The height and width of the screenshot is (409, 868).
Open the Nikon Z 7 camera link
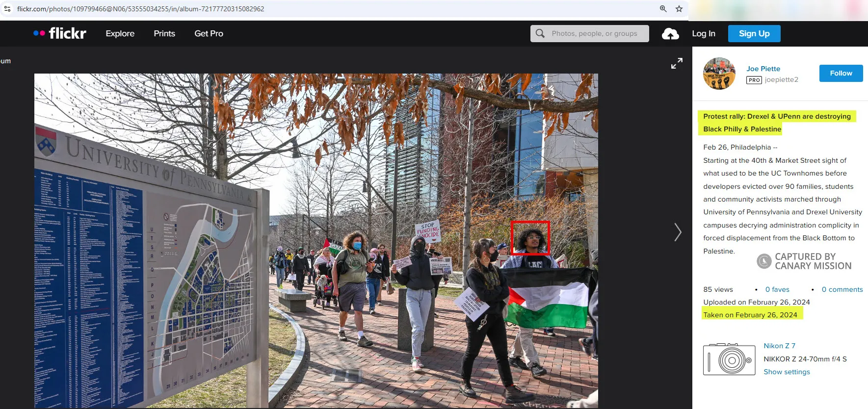(779, 346)
